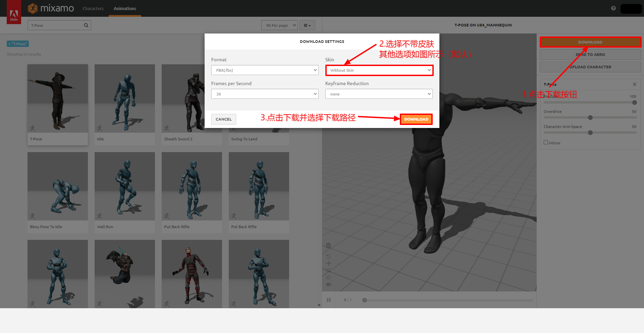Click CANCEL in the download dialog
Viewport: 644px width, 333px height.
(x=223, y=119)
